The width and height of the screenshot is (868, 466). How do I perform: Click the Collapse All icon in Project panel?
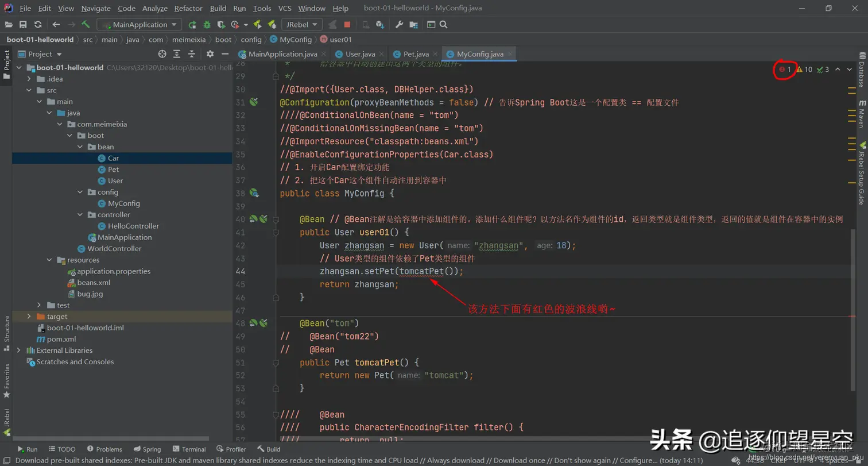pyautogui.click(x=191, y=54)
